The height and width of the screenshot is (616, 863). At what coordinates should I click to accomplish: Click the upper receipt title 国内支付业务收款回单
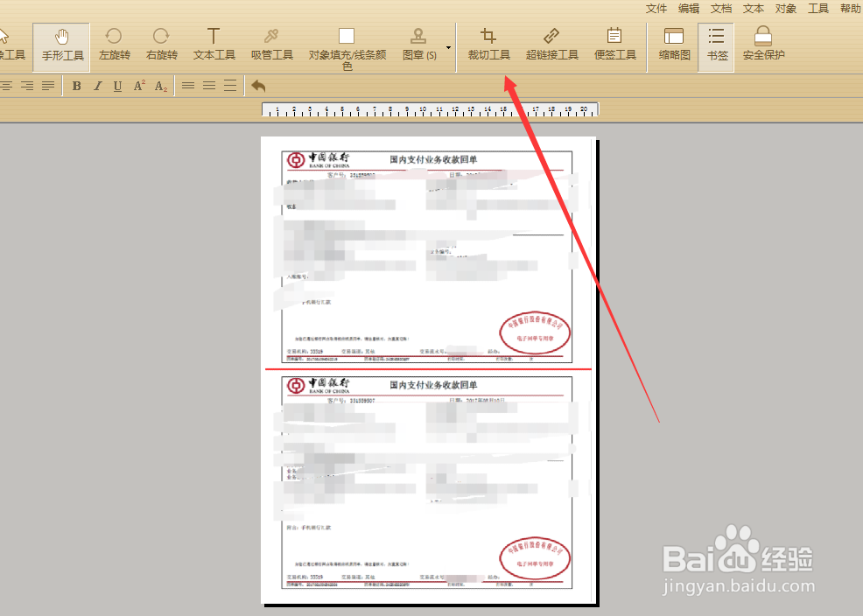(434, 159)
